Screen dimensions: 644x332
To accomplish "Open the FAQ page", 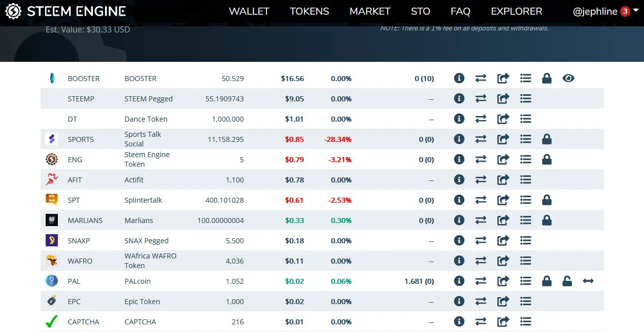I will pos(460,11).
